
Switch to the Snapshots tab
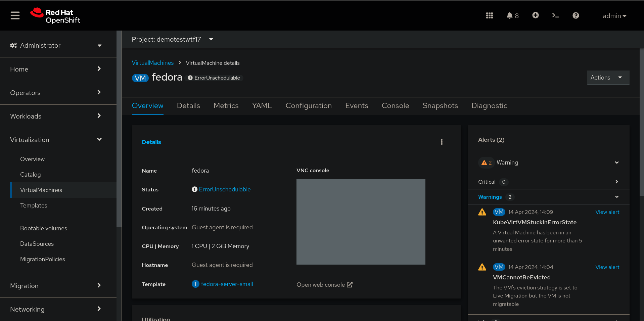point(440,106)
